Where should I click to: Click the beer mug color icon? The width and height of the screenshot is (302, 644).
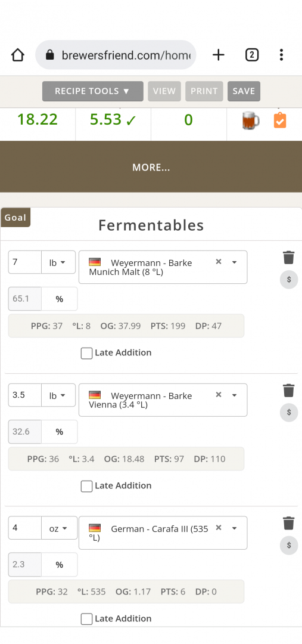pos(251,120)
